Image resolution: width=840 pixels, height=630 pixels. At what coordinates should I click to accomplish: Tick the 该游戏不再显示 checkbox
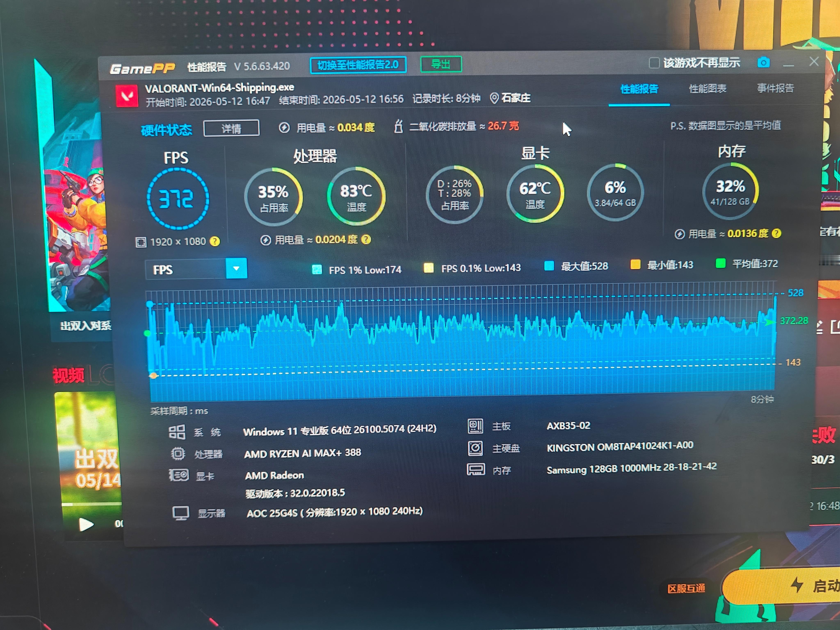(654, 63)
